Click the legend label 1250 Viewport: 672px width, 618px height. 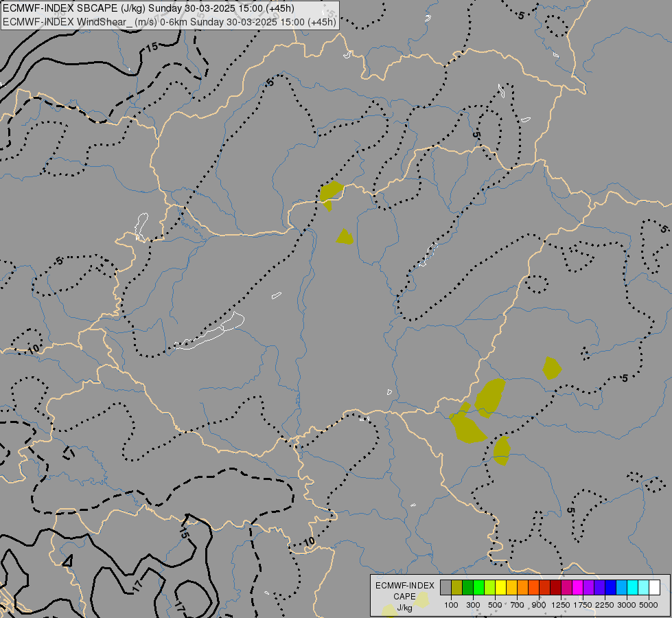[x=561, y=605]
